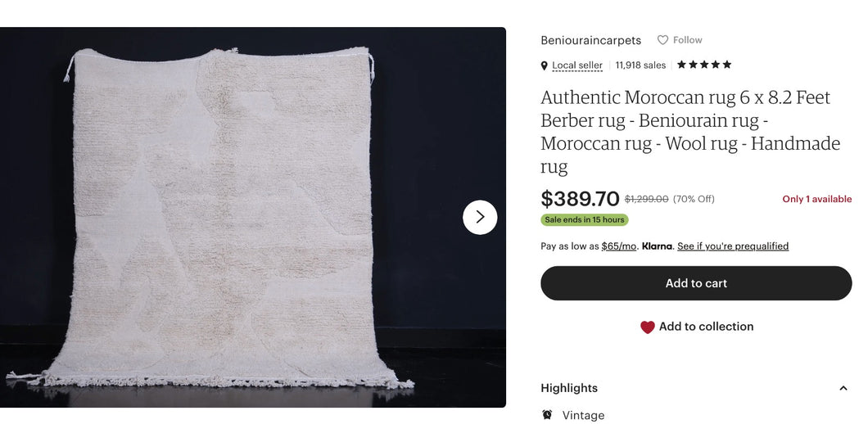This screenshot has height=424, width=868.
Task: Open the main rug product image
Action: pos(237,217)
